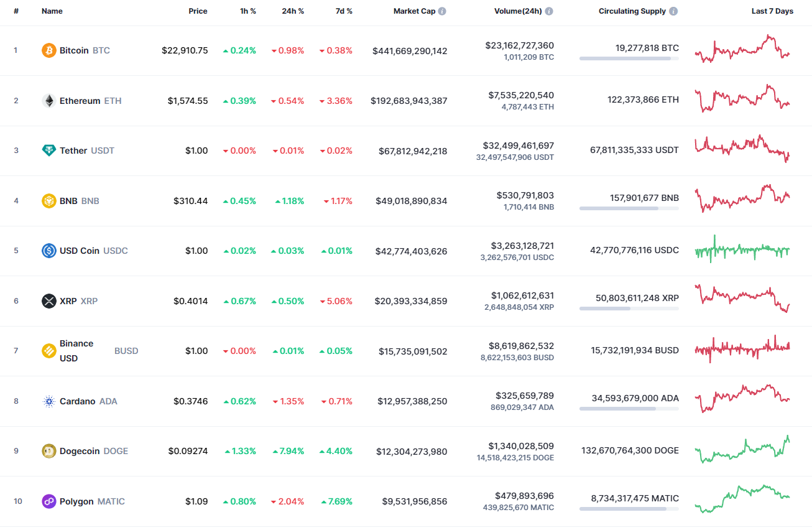The image size is (812, 530).
Task: Click Bitcoin's circulating supply progress bar
Action: 629,58
